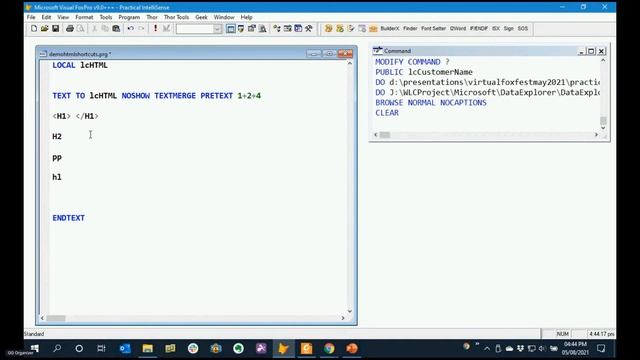Screen dimensions: 640x360
Task: Open Print Preview from the toolbar
Action: coord(80,29)
